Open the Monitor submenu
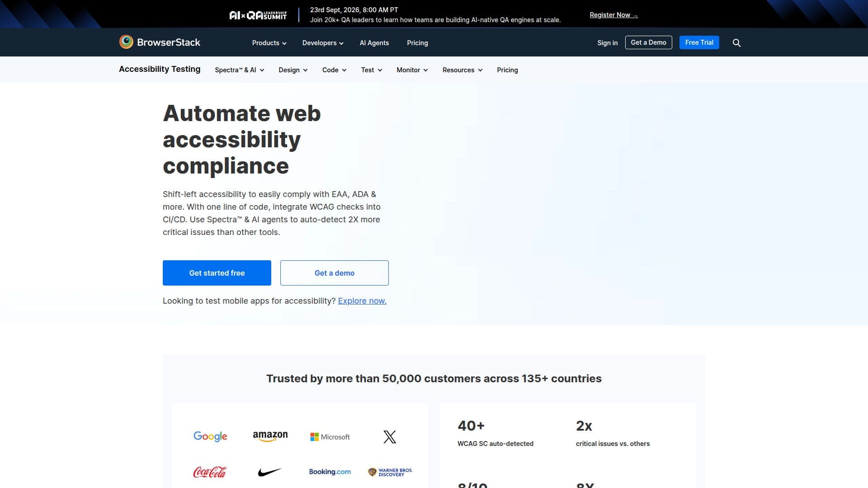This screenshot has width=868, height=488. pos(412,70)
